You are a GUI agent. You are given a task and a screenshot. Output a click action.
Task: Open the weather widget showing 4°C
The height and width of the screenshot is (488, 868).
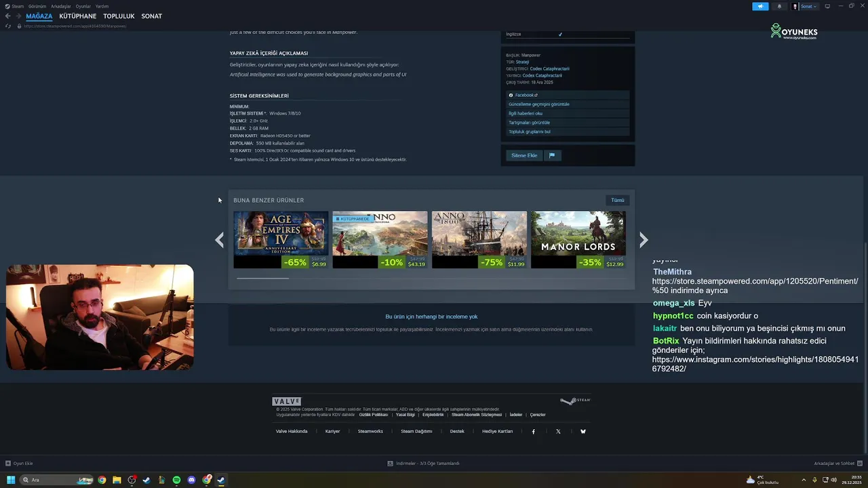[762, 480]
